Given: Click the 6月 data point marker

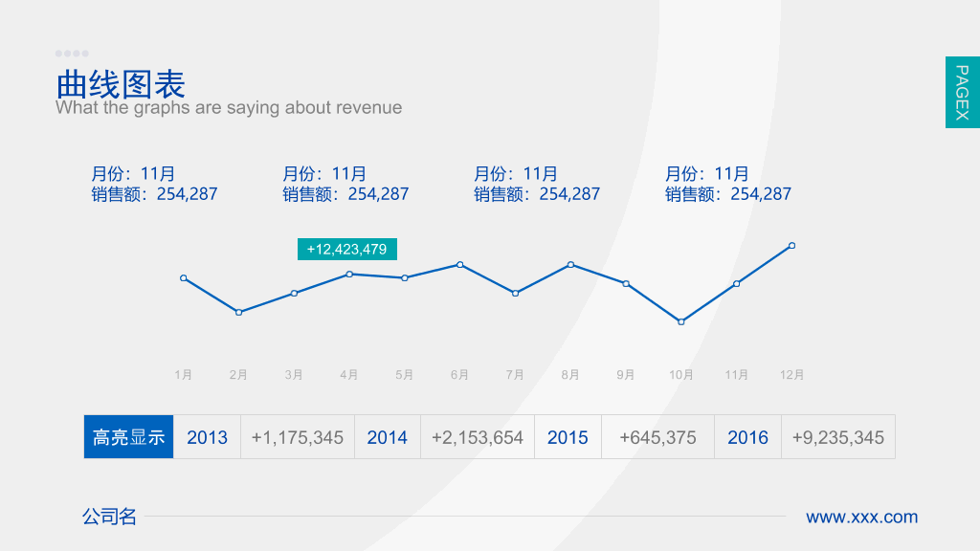Looking at the screenshot, I should (x=460, y=265).
